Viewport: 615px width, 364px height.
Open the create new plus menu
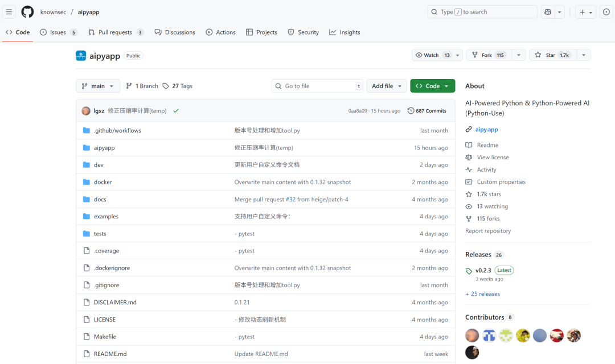click(585, 12)
